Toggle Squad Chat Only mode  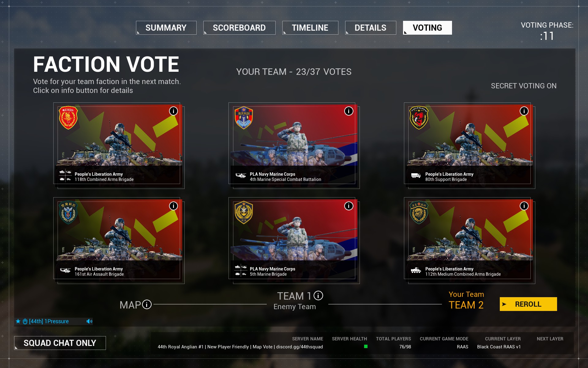(60, 343)
